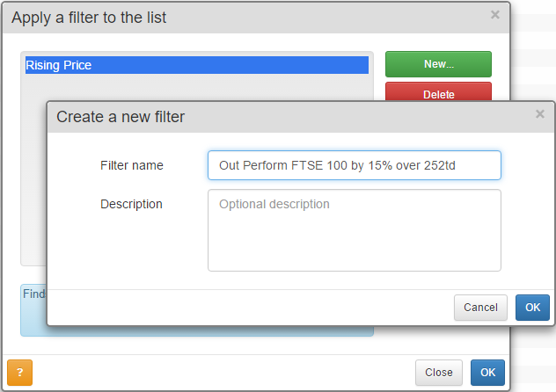The height and width of the screenshot is (392, 556).
Task: Apply the filter with the bottom OK button
Action: pos(487,373)
